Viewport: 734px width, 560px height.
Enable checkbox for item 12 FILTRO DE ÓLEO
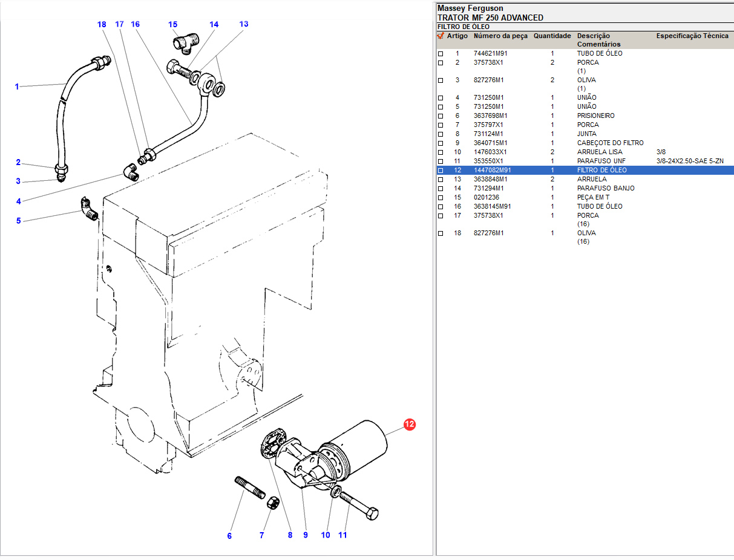tap(441, 171)
